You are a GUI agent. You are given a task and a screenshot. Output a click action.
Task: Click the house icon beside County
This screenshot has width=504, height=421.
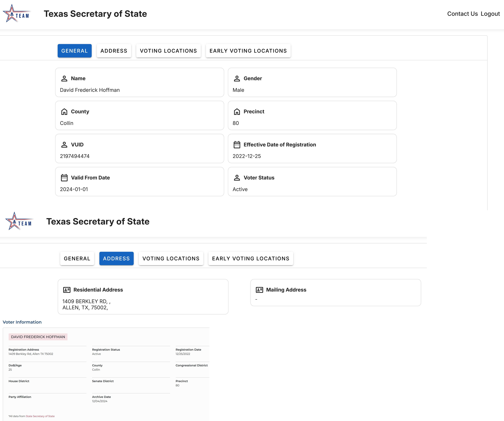[x=64, y=112]
